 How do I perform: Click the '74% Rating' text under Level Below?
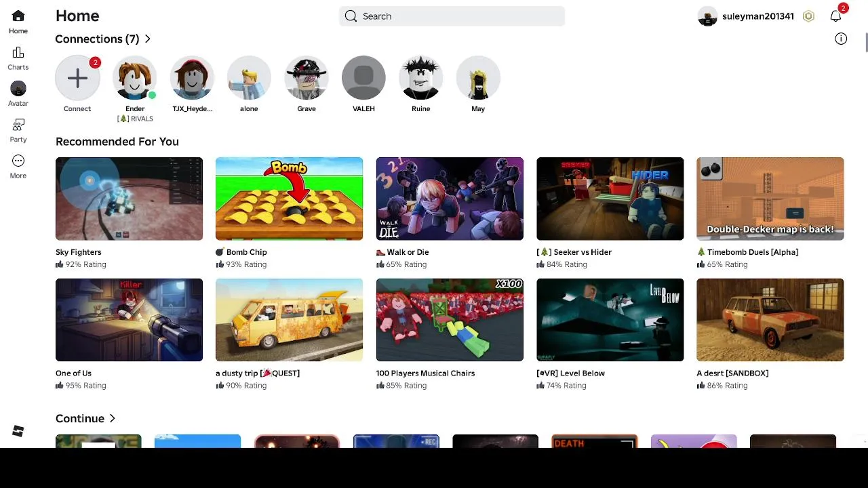click(566, 386)
